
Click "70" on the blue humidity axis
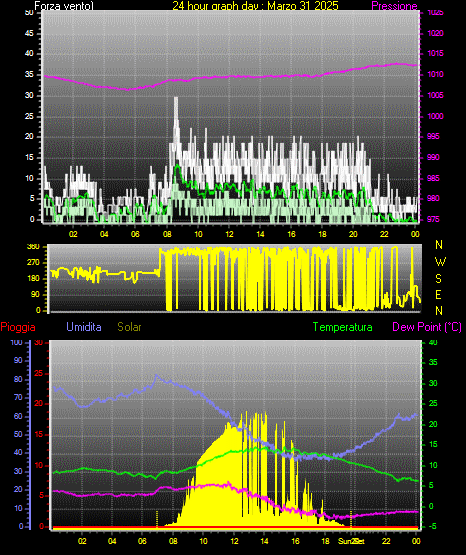pos(18,397)
